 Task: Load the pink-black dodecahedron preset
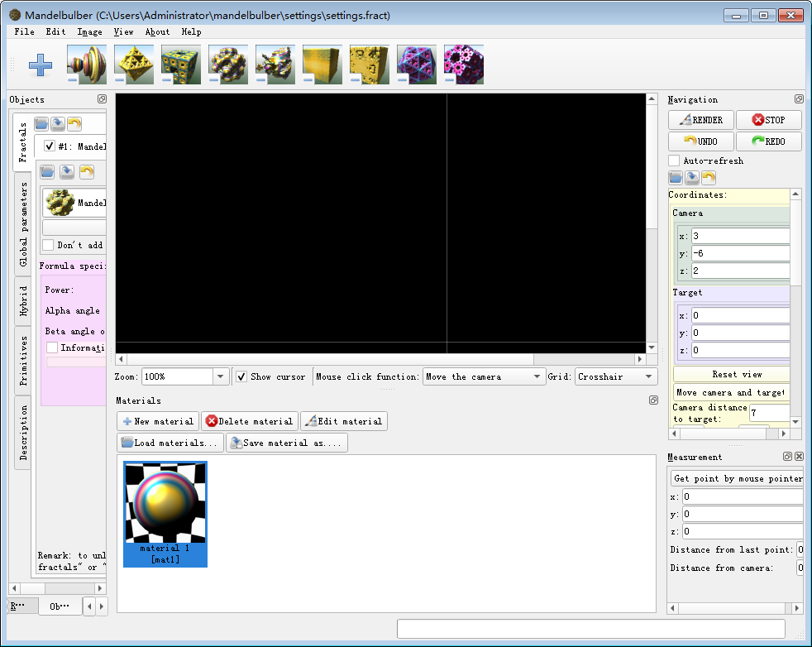[464, 65]
